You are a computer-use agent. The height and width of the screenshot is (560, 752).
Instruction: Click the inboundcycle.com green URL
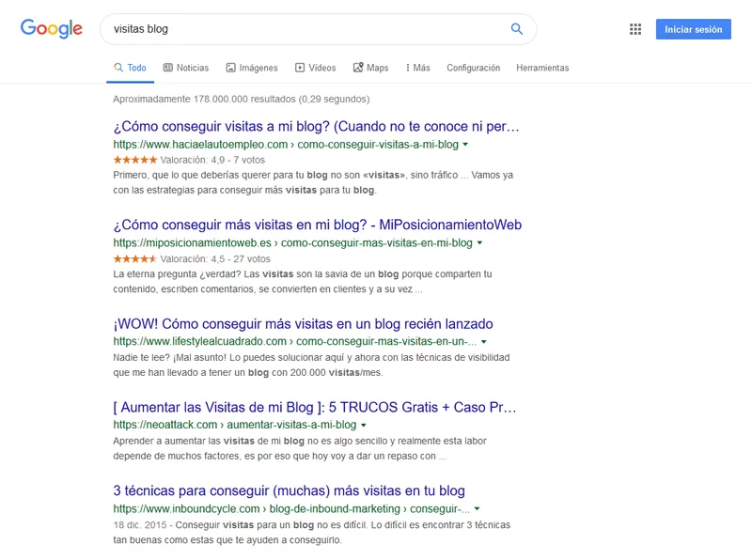(x=291, y=508)
